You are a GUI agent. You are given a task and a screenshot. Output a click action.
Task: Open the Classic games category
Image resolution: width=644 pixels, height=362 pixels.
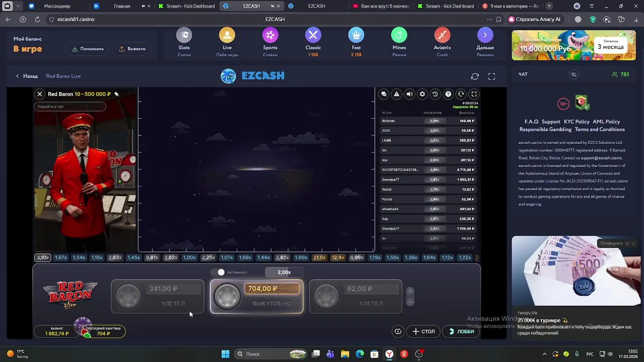tap(313, 35)
